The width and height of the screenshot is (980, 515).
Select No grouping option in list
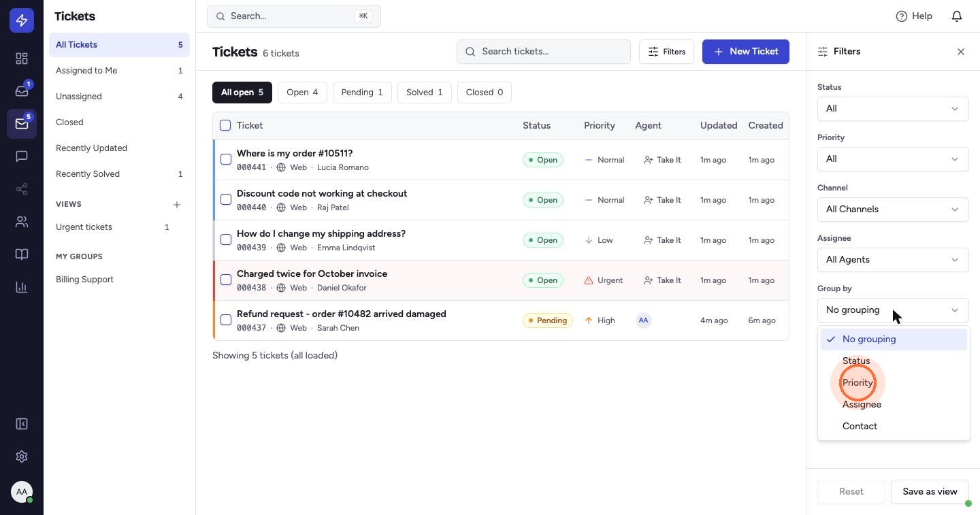[x=894, y=339]
